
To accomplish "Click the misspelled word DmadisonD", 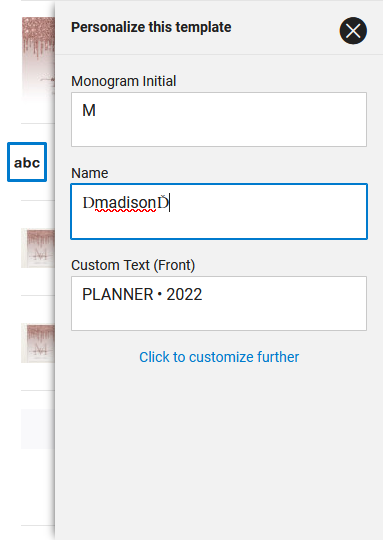I will (x=127, y=205).
